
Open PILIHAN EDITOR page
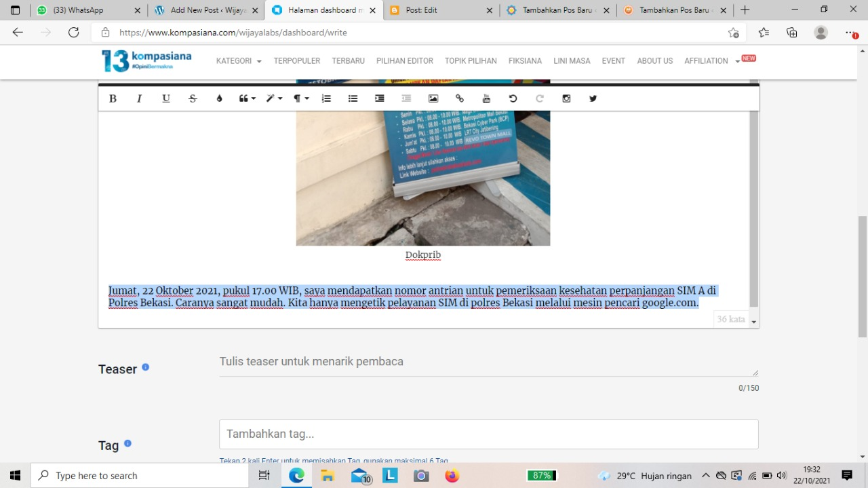pos(405,61)
